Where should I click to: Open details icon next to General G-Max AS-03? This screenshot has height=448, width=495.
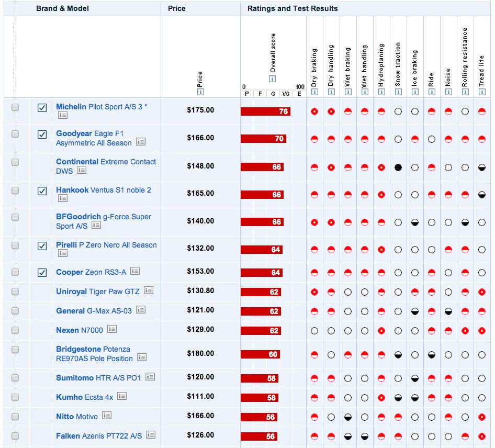(141, 310)
